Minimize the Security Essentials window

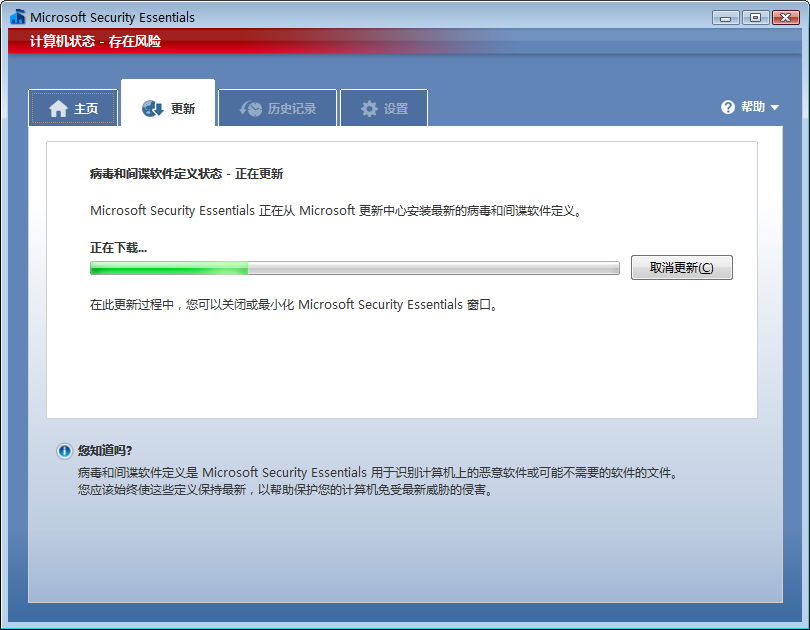click(x=727, y=17)
